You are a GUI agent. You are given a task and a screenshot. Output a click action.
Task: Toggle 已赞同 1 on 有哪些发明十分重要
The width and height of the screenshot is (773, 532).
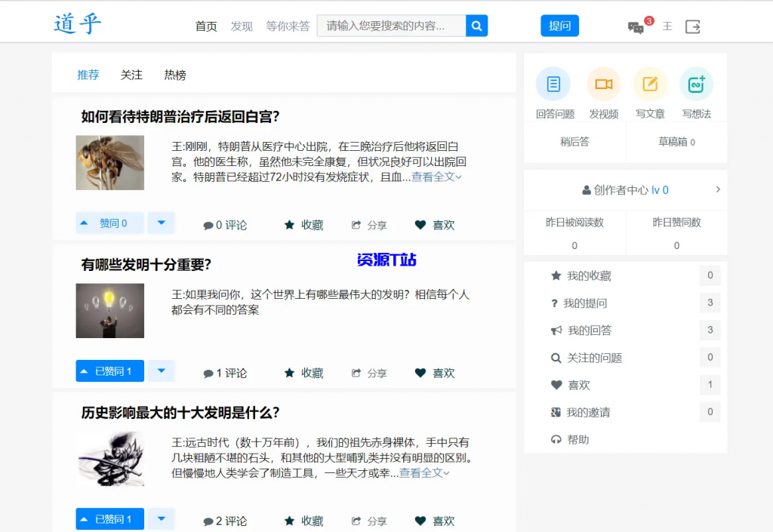coord(110,371)
